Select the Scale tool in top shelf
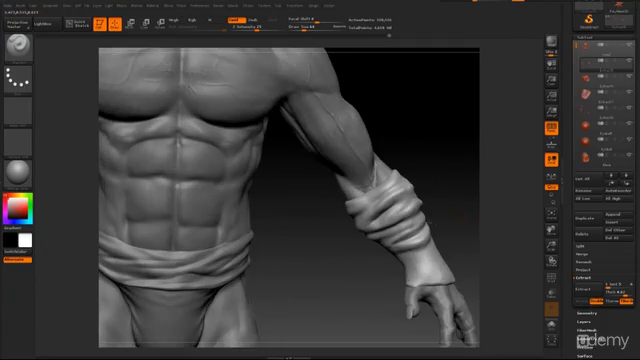640x360 pixels. (x=145, y=24)
